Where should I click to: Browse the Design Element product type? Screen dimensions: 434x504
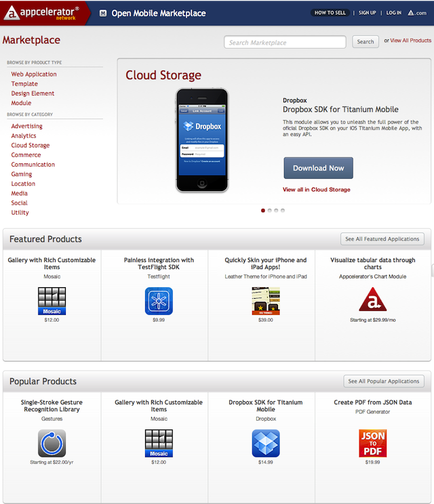tap(33, 93)
